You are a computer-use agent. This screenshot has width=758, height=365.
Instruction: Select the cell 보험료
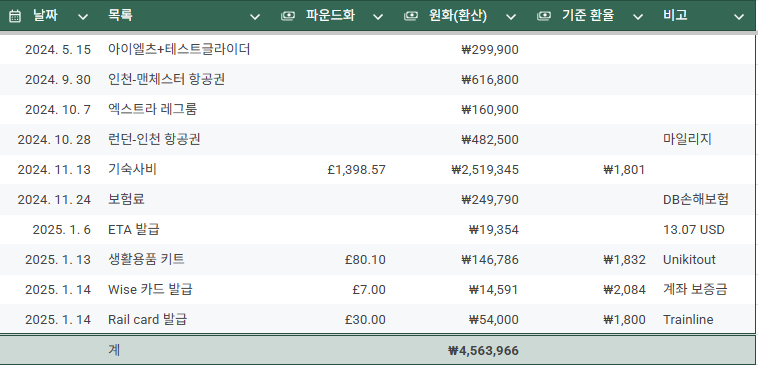pos(126,199)
